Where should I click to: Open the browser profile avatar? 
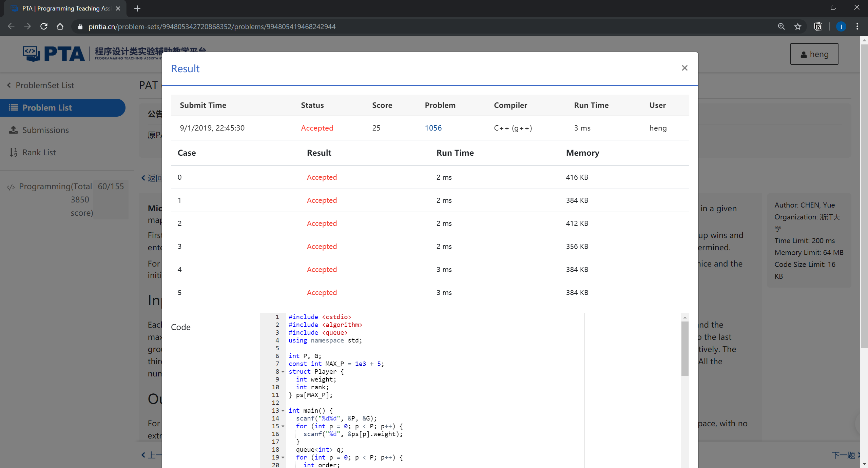[x=841, y=26]
